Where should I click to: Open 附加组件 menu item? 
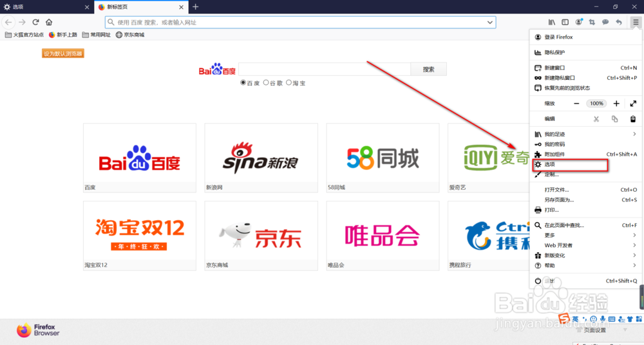click(x=585, y=154)
